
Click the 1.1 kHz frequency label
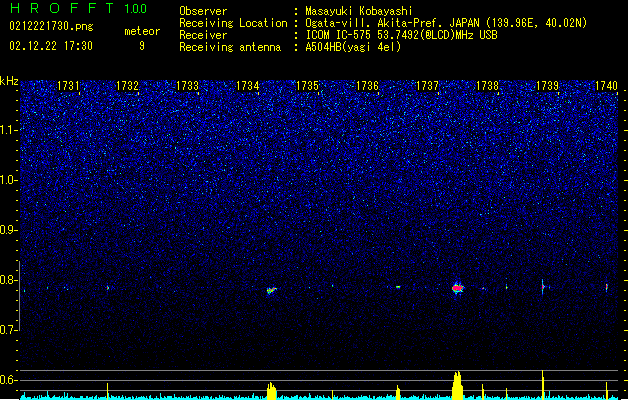(9, 130)
